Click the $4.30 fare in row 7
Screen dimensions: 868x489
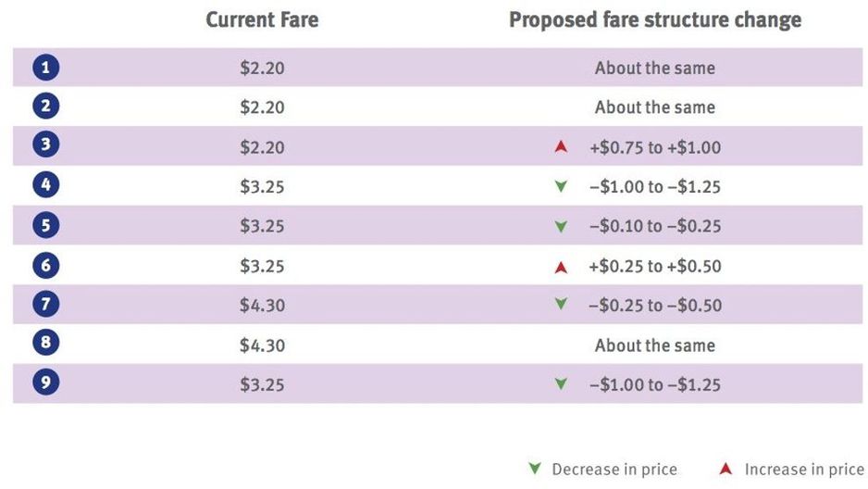[262, 306]
